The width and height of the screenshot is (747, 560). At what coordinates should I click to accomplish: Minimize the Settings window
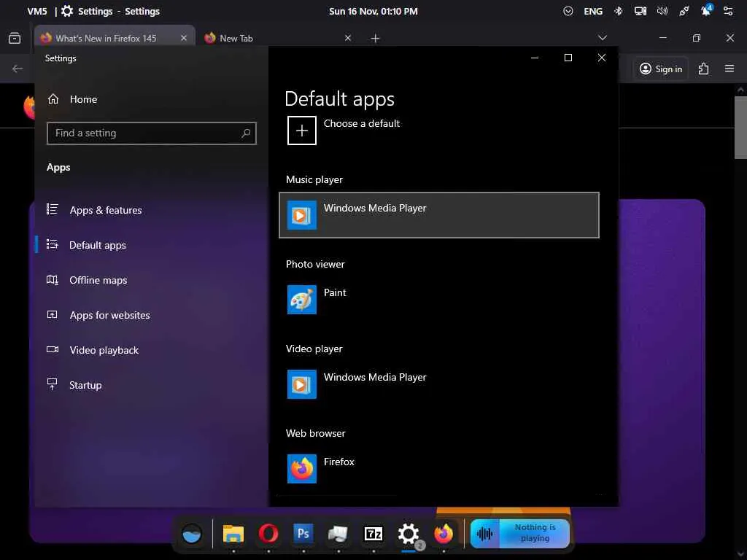pos(535,58)
